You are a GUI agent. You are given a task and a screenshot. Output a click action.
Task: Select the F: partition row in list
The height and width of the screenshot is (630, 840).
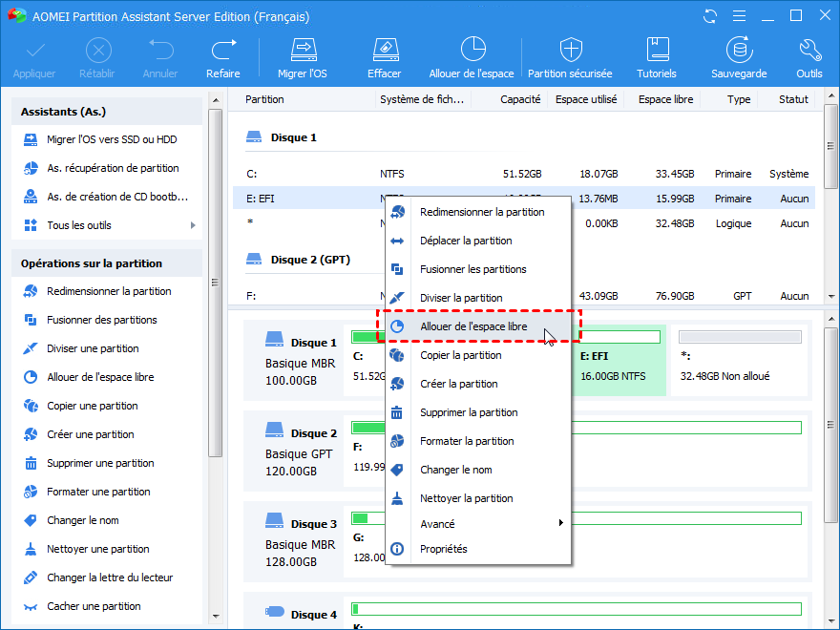coord(524,296)
